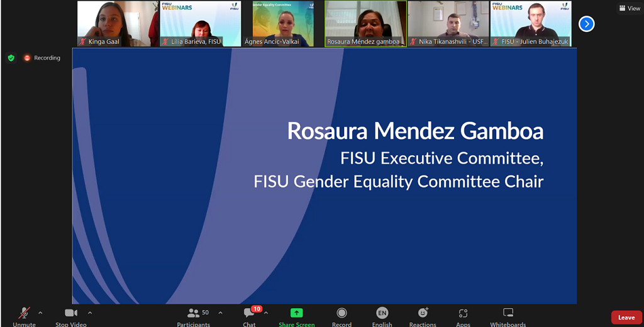Screen dimensions: 644x327
Task: Show next participants with blue arrow
Action: click(586, 24)
